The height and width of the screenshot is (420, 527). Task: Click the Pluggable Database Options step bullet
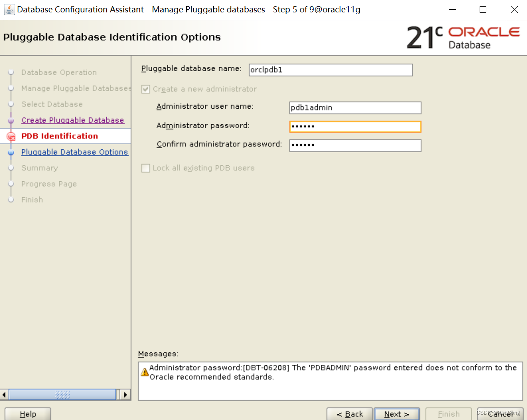coord(11,152)
